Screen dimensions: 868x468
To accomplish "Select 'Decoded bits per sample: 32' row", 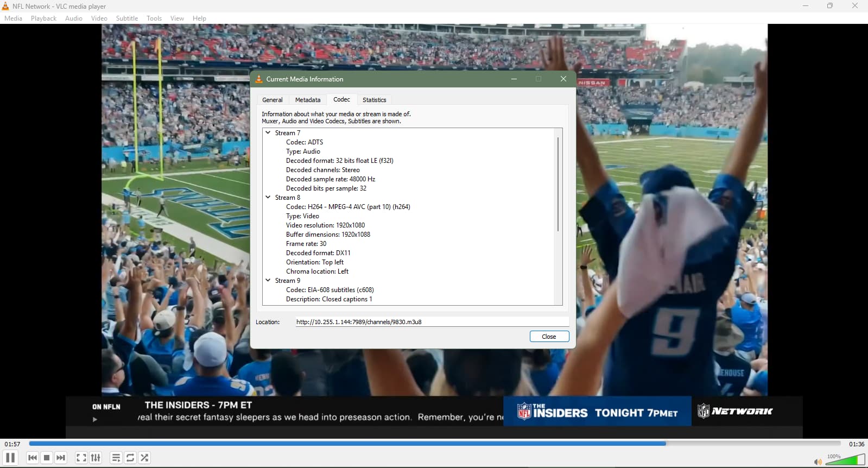I will 326,188.
